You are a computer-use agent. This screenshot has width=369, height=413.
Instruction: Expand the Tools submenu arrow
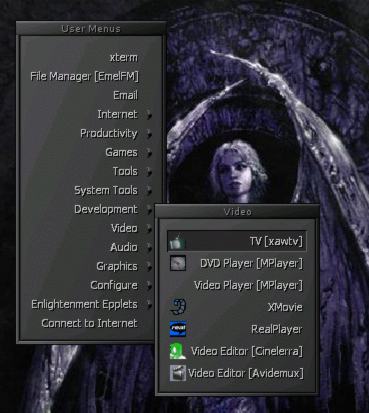149,172
